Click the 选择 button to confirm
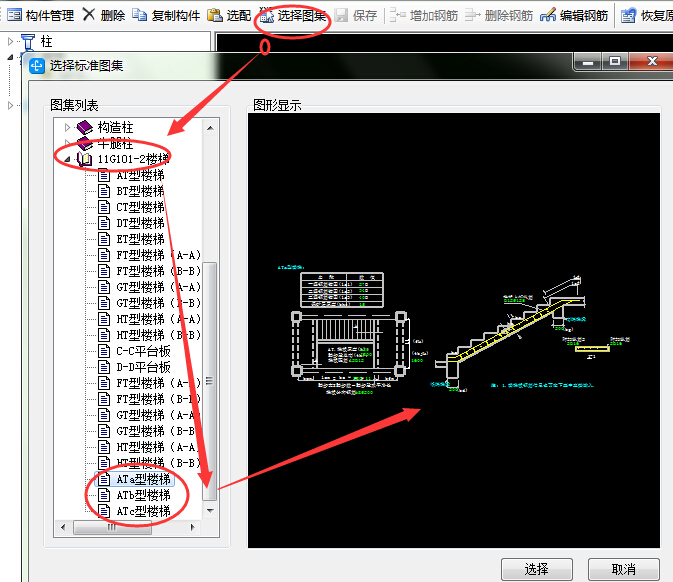The width and height of the screenshot is (673, 582). [537, 569]
